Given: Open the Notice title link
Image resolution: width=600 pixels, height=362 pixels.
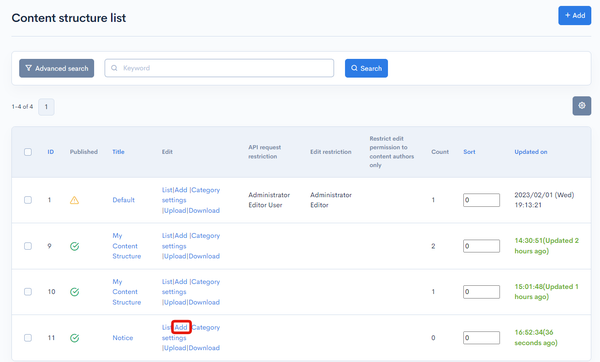Looking at the screenshot, I should pos(123,338).
